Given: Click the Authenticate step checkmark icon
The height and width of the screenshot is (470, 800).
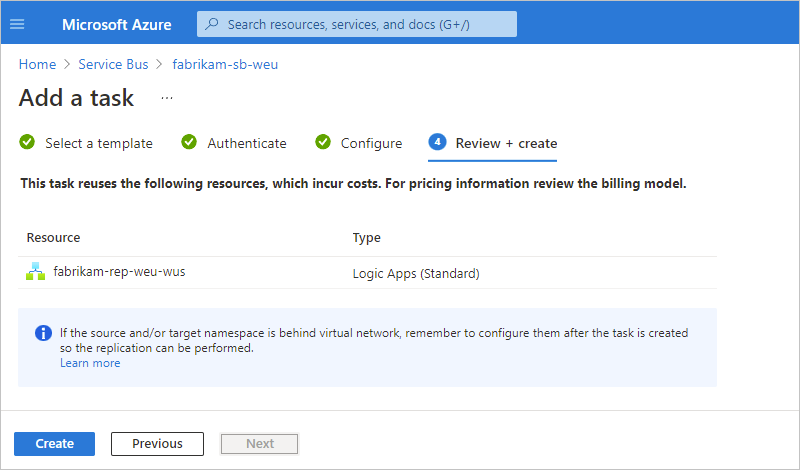Looking at the screenshot, I should (189, 143).
